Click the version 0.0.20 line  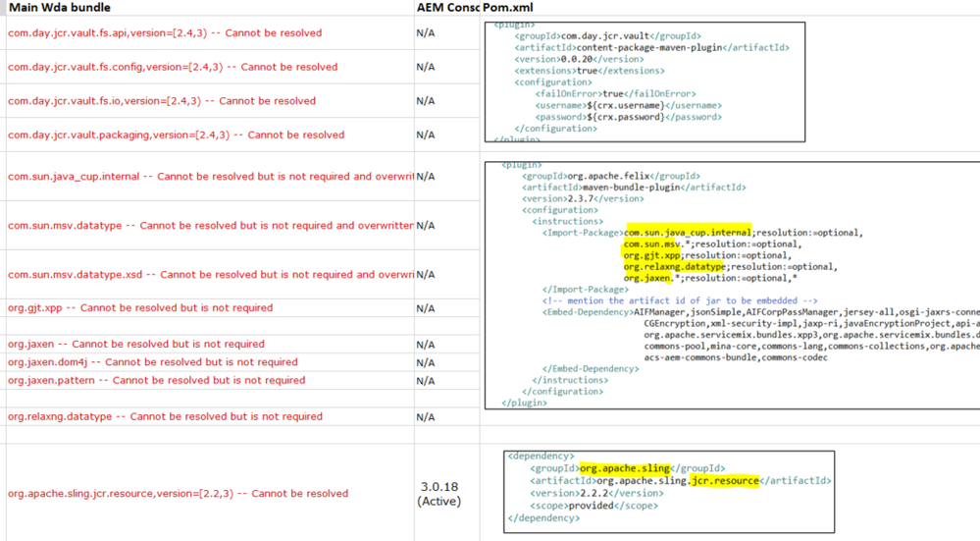(x=580, y=60)
